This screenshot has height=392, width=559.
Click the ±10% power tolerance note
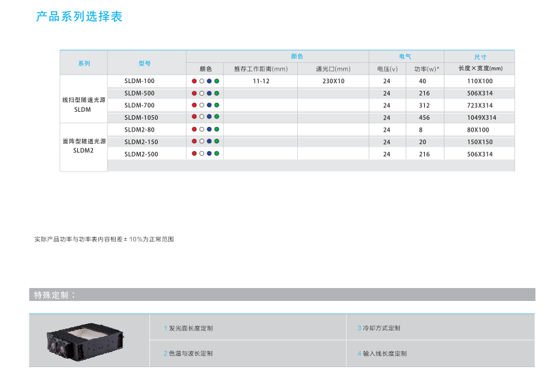point(104,239)
